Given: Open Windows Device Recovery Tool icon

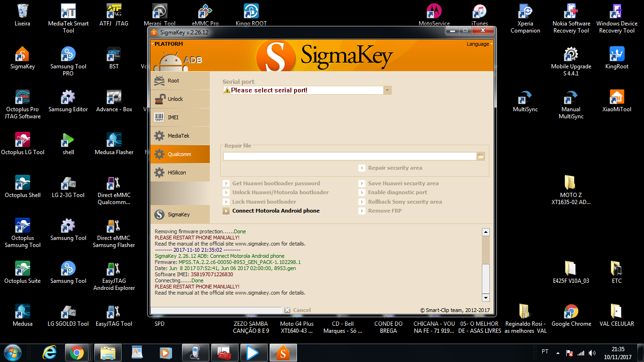Looking at the screenshot, I should point(617,18).
